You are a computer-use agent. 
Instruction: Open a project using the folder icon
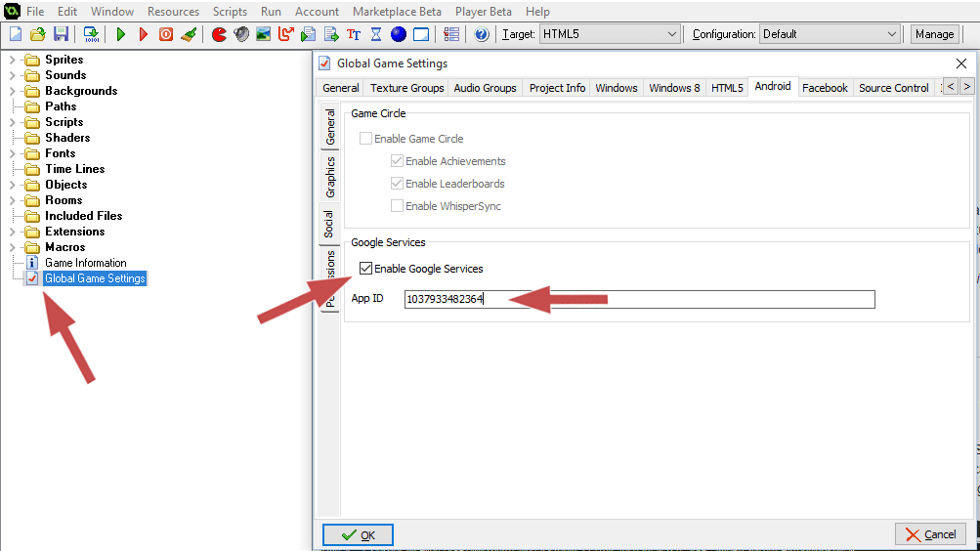38,34
